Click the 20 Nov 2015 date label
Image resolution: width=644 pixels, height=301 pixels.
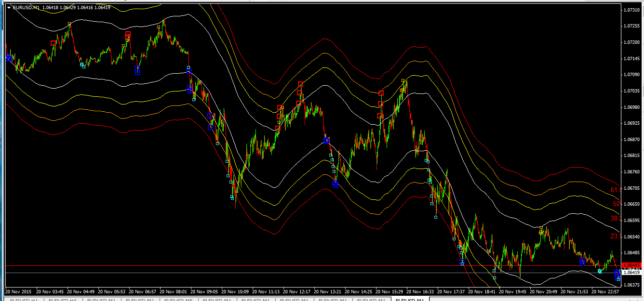coord(18,291)
